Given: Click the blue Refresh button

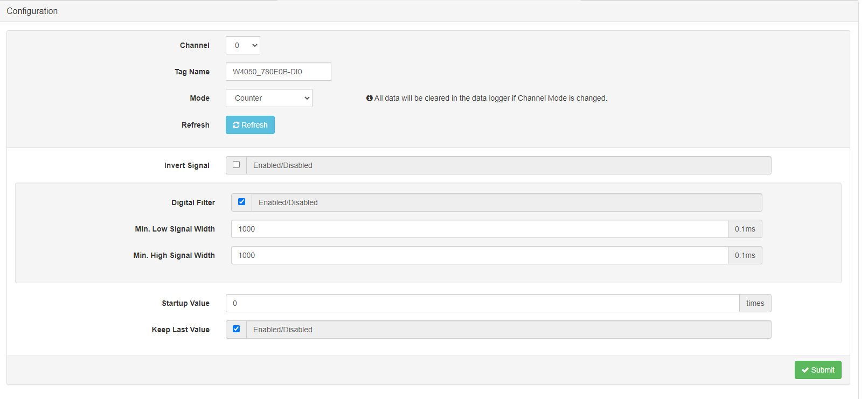Looking at the screenshot, I should click(x=250, y=125).
